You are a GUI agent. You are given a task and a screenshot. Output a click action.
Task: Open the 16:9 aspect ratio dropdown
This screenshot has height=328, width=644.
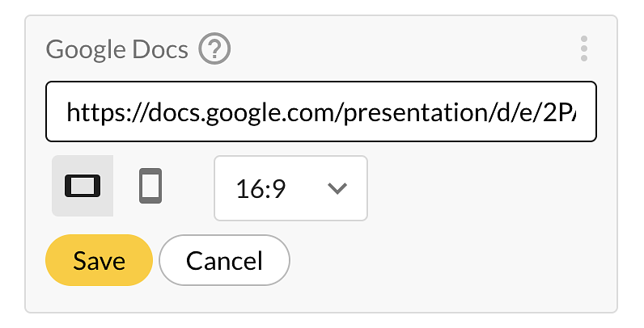(290, 188)
